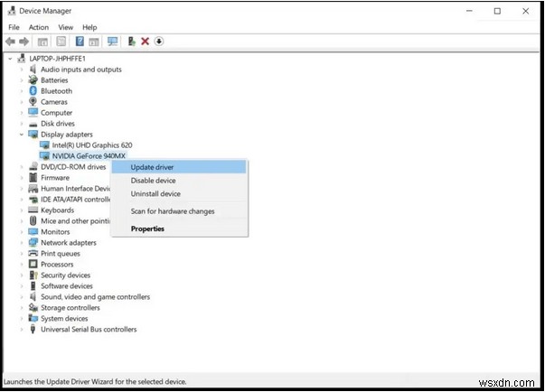Image resolution: width=545 pixels, height=392 pixels.
Task: Expand the Audio inputs and outputs category
Action: pos(22,70)
